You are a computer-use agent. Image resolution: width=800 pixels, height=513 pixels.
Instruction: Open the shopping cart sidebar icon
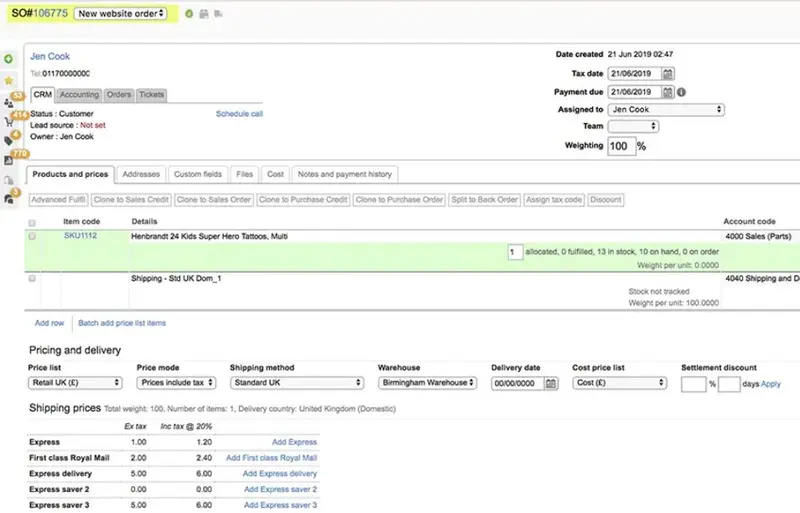[9, 121]
